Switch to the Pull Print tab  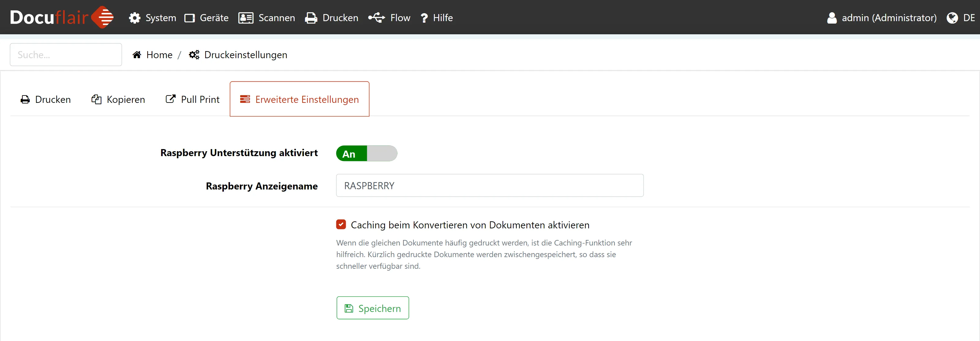coord(193,99)
